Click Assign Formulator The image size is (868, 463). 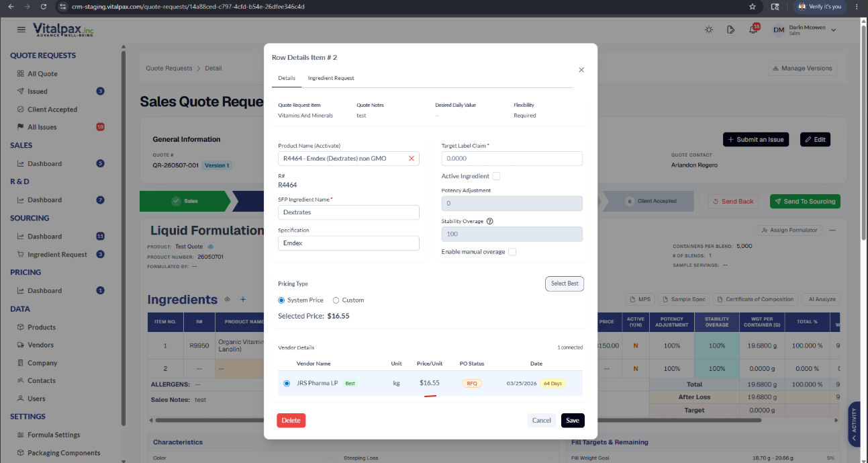click(x=789, y=230)
